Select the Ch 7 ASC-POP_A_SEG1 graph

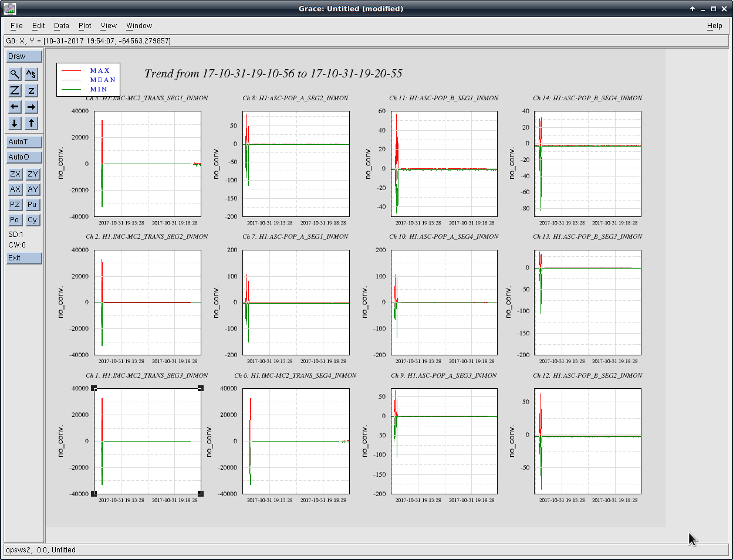click(296, 303)
